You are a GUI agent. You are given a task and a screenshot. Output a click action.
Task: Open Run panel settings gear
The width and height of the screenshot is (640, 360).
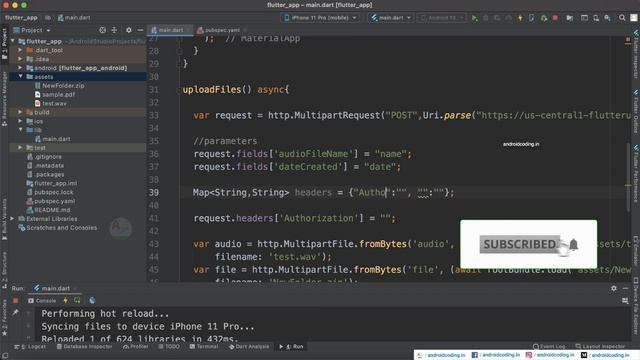(x=613, y=288)
